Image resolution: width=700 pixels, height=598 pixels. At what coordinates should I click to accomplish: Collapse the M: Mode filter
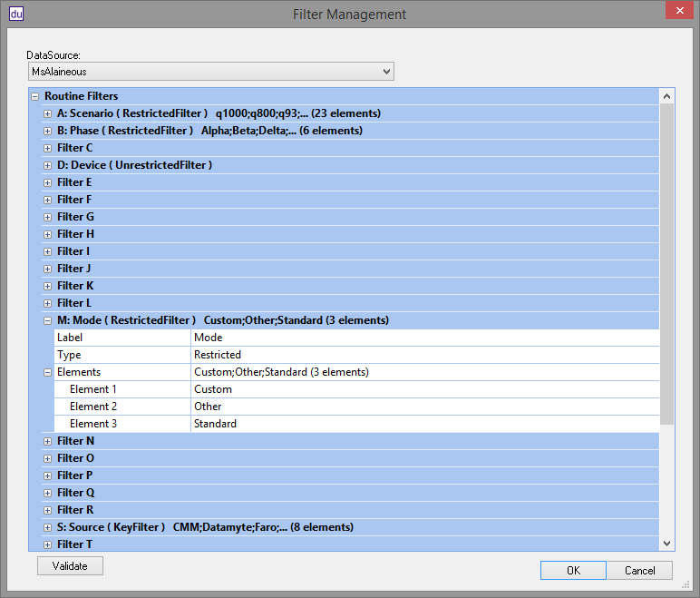[x=47, y=320]
